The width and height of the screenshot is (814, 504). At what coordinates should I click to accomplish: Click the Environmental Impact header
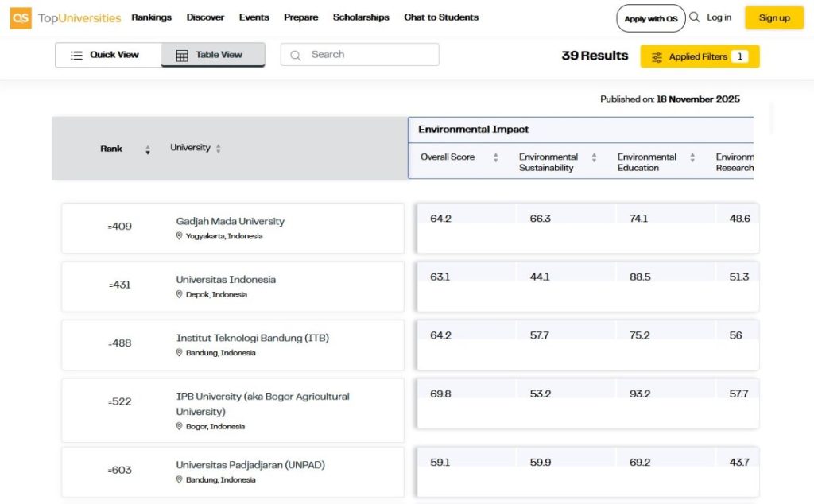click(x=474, y=130)
